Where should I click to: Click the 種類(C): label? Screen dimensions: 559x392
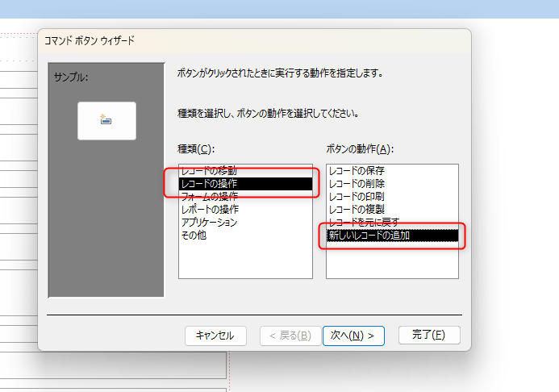pyautogui.click(x=196, y=149)
